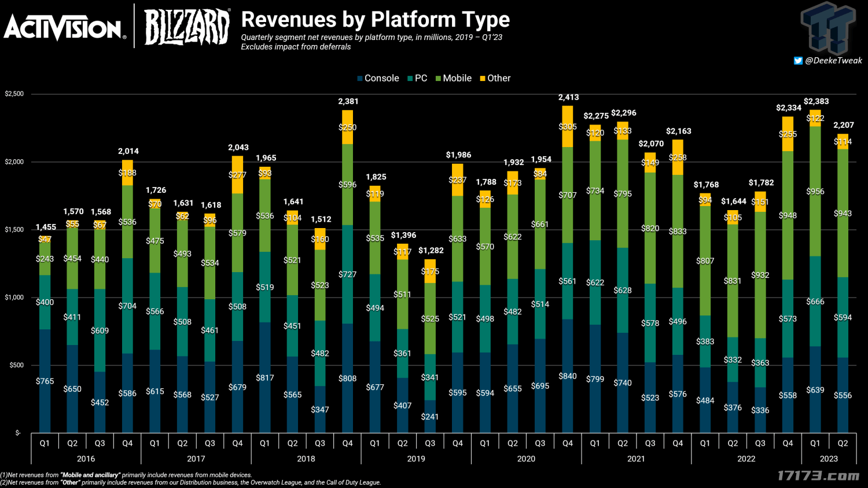Viewport: 868px width, 488px height.
Task: Click the 'Quarterly segment net revenues' subtitle line
Action: pyautogui.click(x=372, y=37)
